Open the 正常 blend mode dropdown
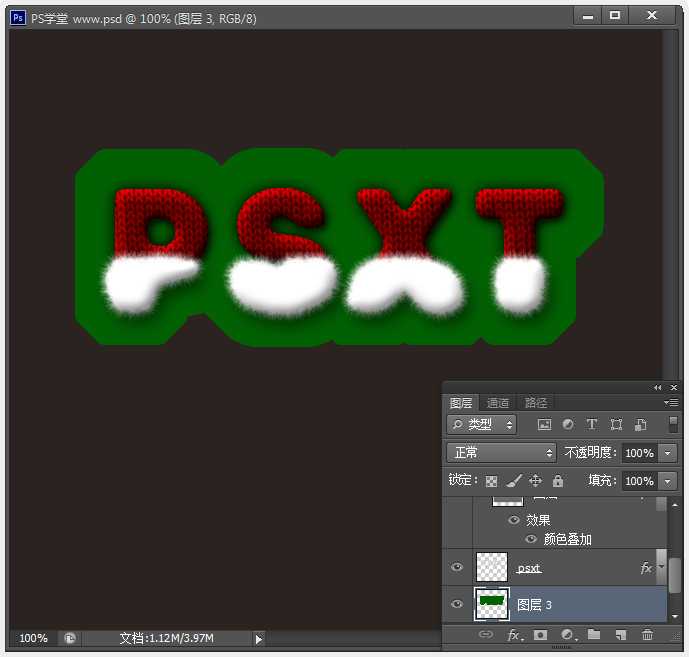Image resolution: width=689 pixels, height=657 pixels. tap(500, 453)
